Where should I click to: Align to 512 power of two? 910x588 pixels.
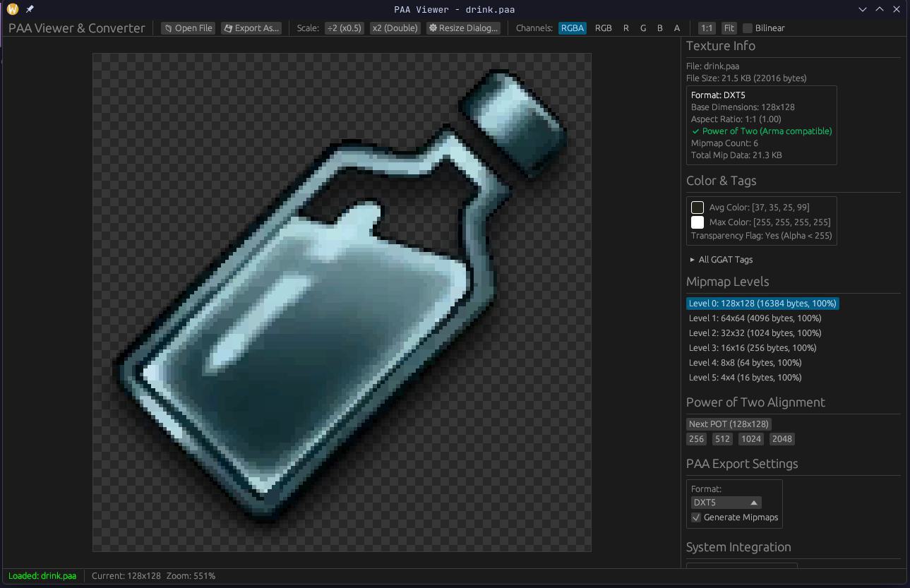pos(722,439)
